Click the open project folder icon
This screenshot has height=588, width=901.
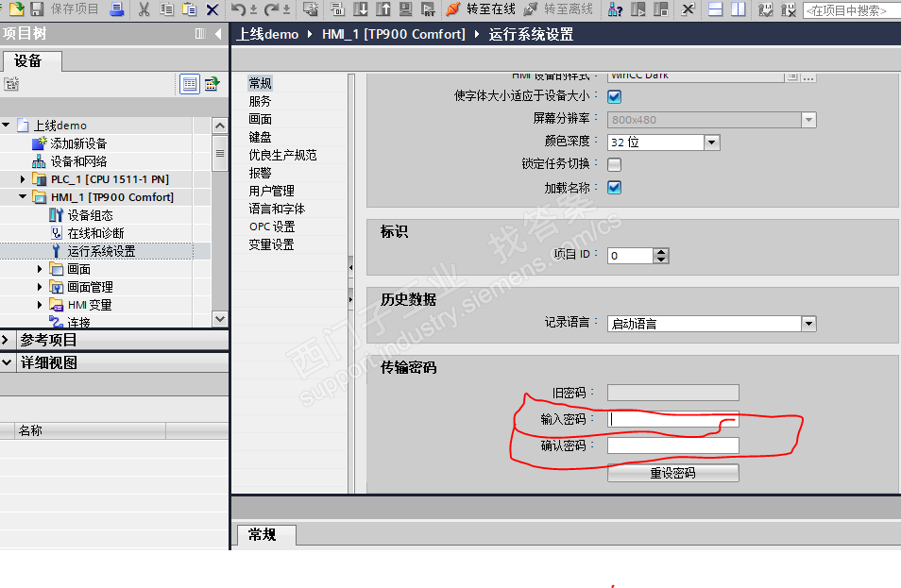(x=17, y=8)
